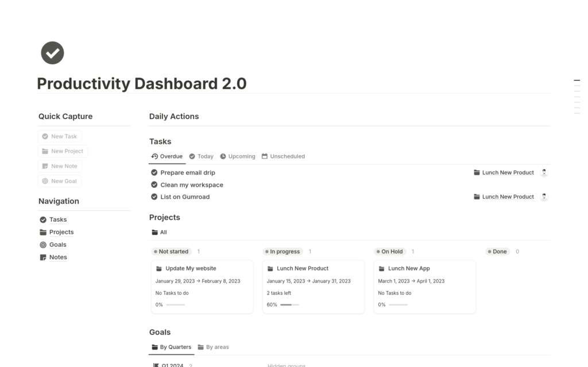Open the Upcoming tasks tab
The height and width of the screenshot is (367, 588).
[x=238, y=156]
